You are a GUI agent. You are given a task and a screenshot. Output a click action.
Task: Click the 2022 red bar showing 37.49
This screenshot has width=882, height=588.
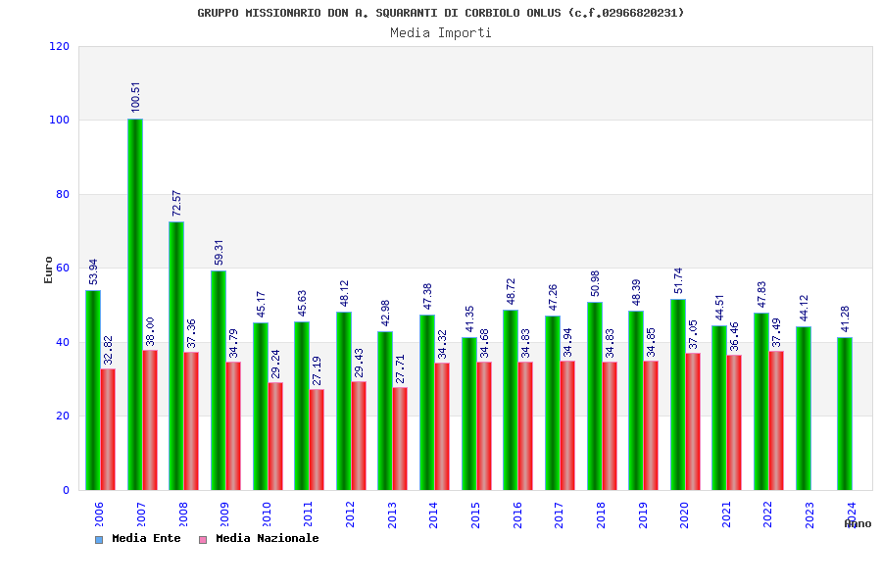click(776, 420)
